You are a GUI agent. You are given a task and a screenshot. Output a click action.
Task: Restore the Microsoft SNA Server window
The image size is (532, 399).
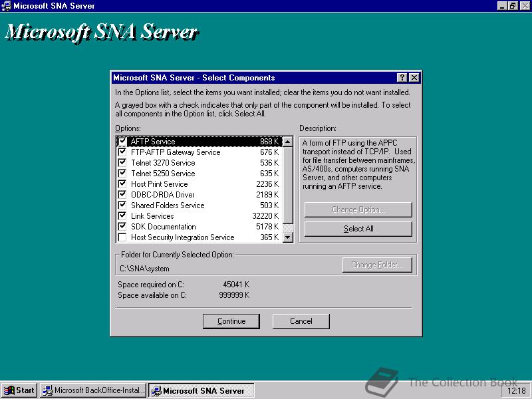pyautogui.click(x=513, y=6)
